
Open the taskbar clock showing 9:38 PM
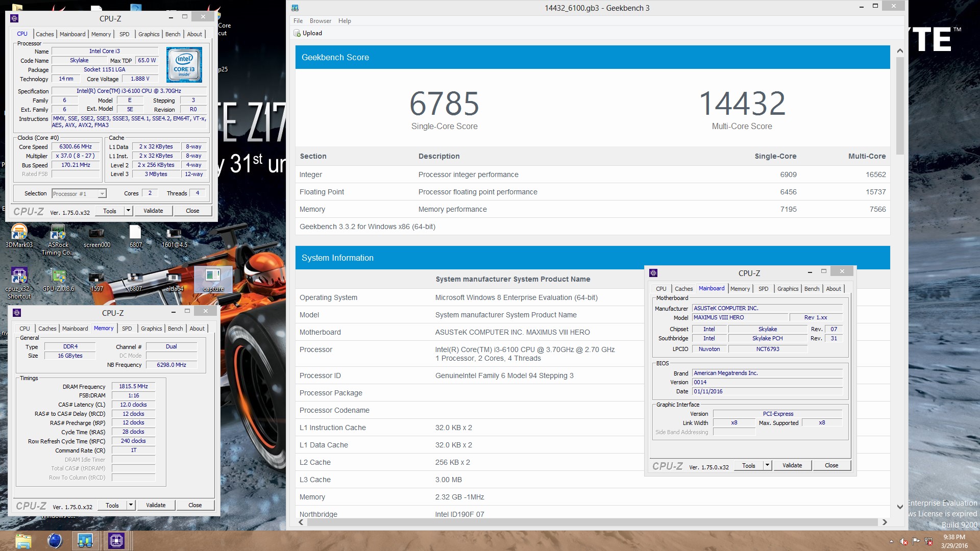954,541
